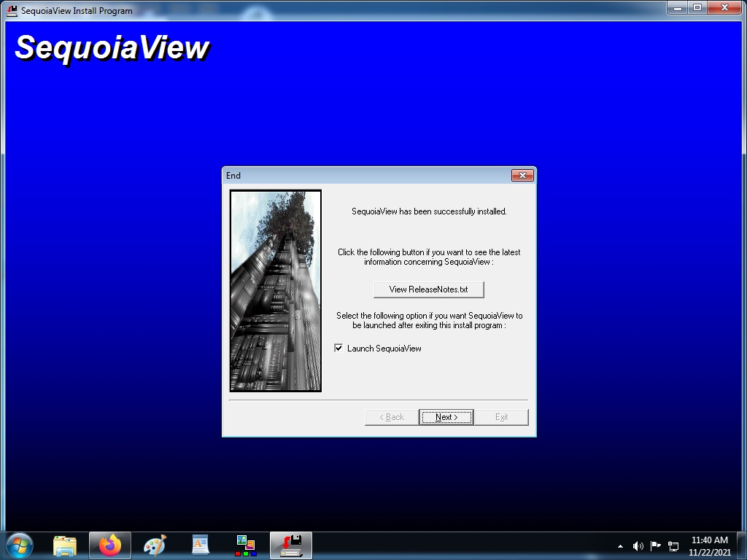747x560 pixels.
Task: Open the Action Center flag icon
Action: pyautogui.click(x=656, y=545)
